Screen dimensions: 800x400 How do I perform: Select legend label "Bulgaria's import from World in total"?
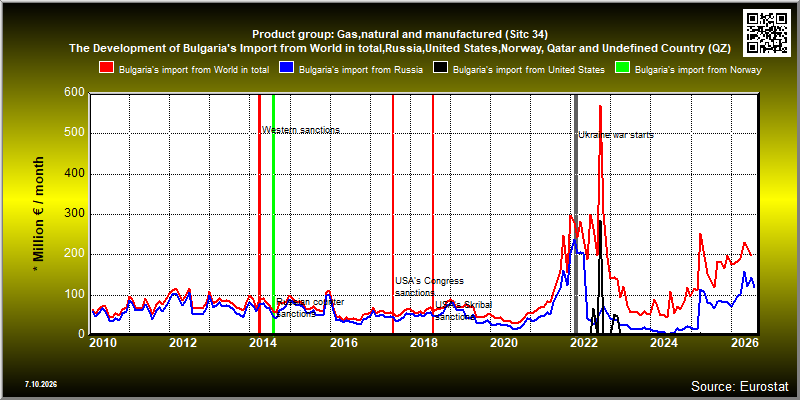[194, 70]
